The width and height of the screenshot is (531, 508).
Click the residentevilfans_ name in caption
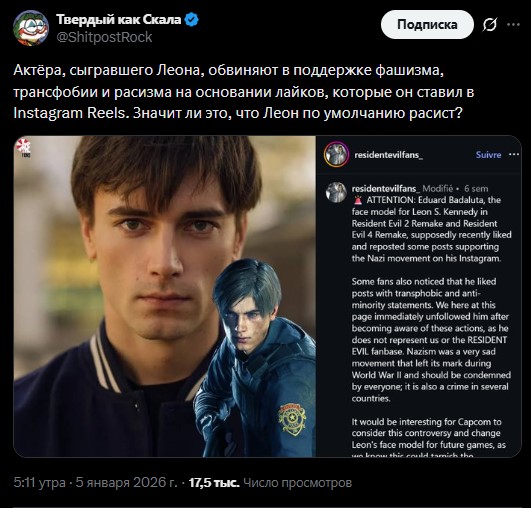tap(386, 189)
